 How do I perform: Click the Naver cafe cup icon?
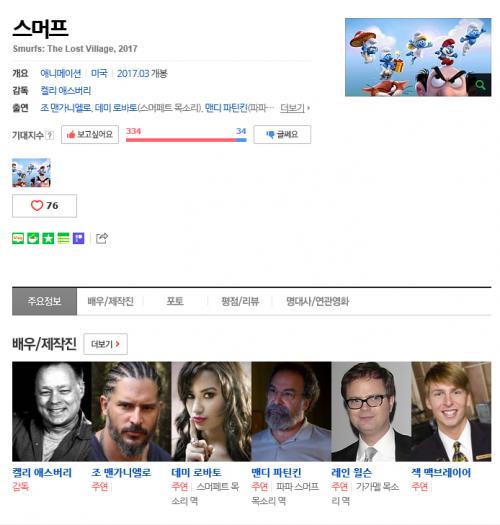(33, 238)
